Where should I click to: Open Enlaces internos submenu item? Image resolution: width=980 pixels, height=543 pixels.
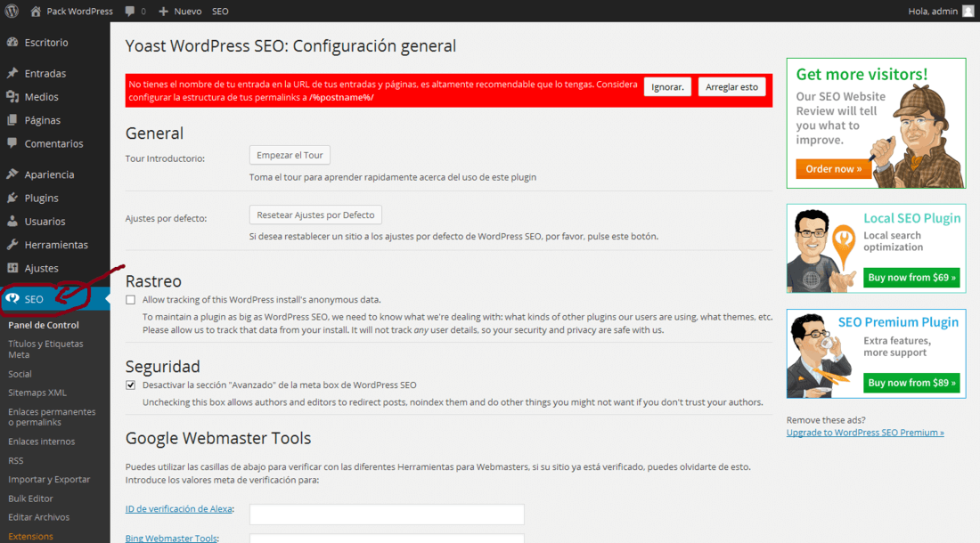click(41, 442)
